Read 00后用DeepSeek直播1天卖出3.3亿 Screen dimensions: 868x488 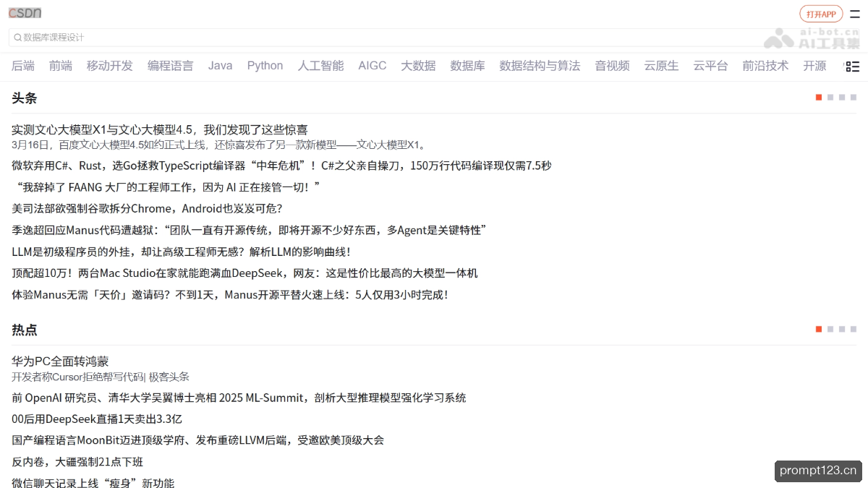[97, 419]
